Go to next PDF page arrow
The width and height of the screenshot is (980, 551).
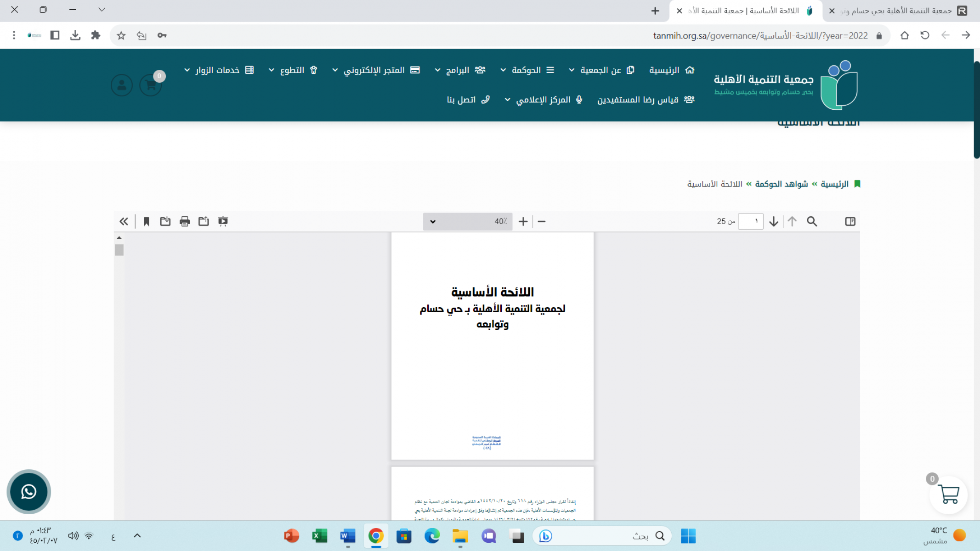[x=774, y=221]
